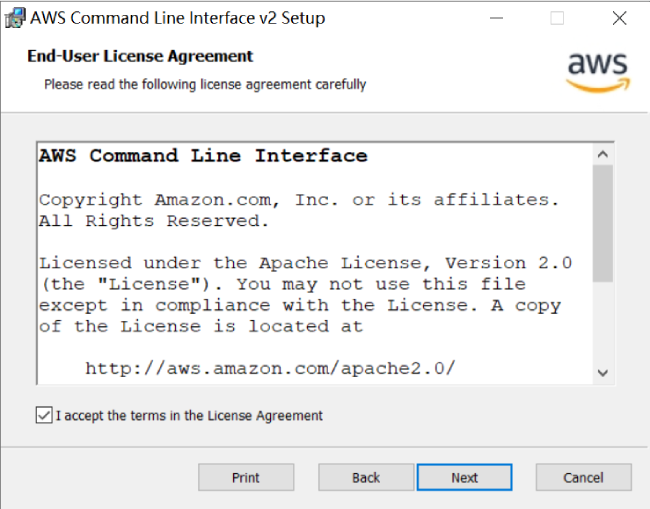Click the AWS logo in the header
Viewport: 650px width, 509px height.
click(598, 69)
